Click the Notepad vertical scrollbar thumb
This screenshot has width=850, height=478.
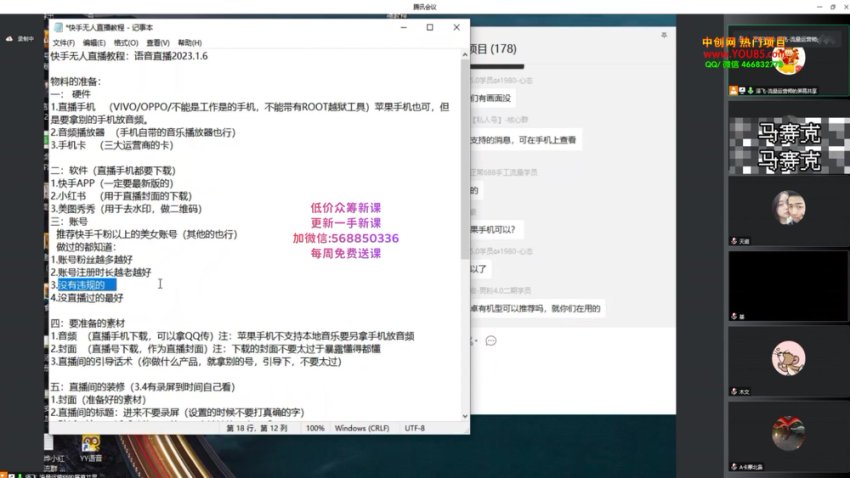point(465,160)
